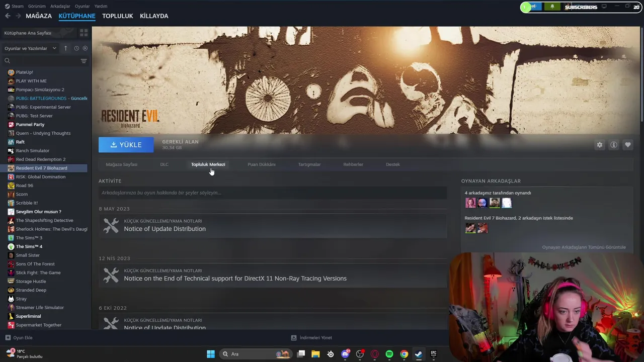
Task: Go forward with the right arrow
Action: click(x=18, y=16)
